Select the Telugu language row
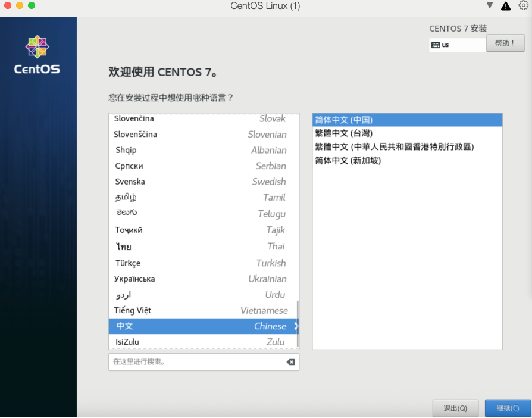Image resolution: width=532 pixels, height=418 pixels. 203,214
